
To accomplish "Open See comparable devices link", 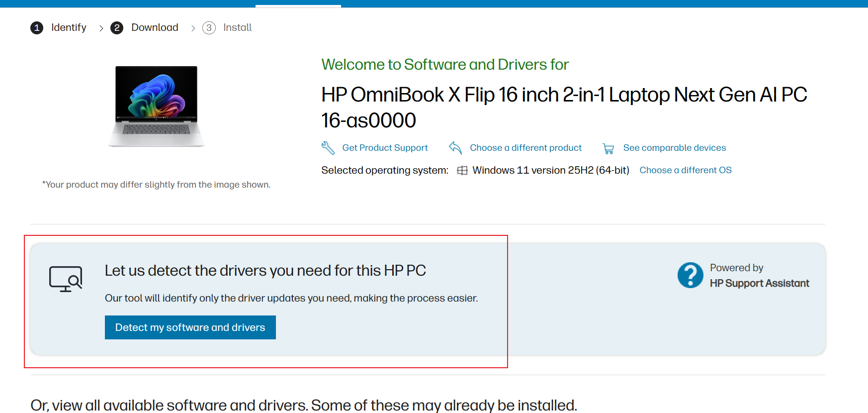I will pyautogui.click(x=675, y=148).
